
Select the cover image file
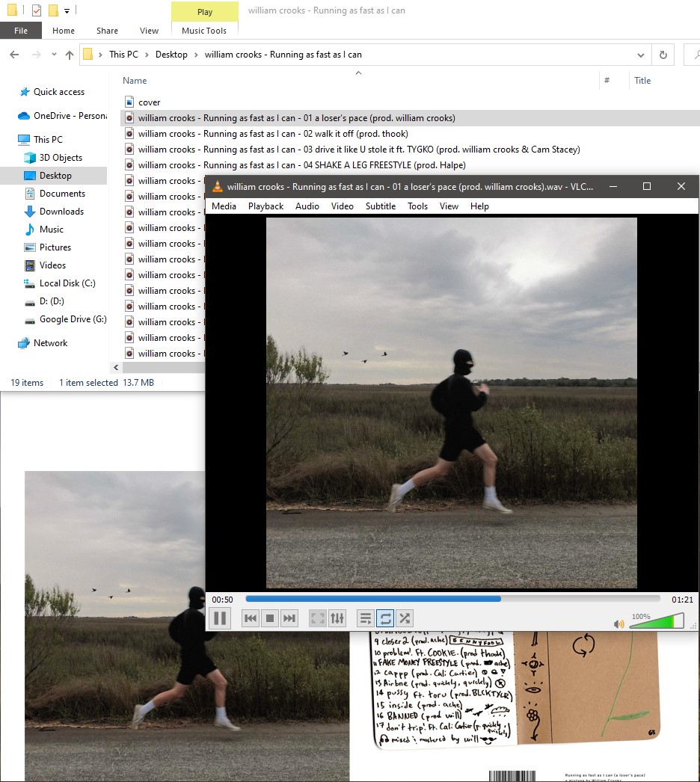point(149,102)
